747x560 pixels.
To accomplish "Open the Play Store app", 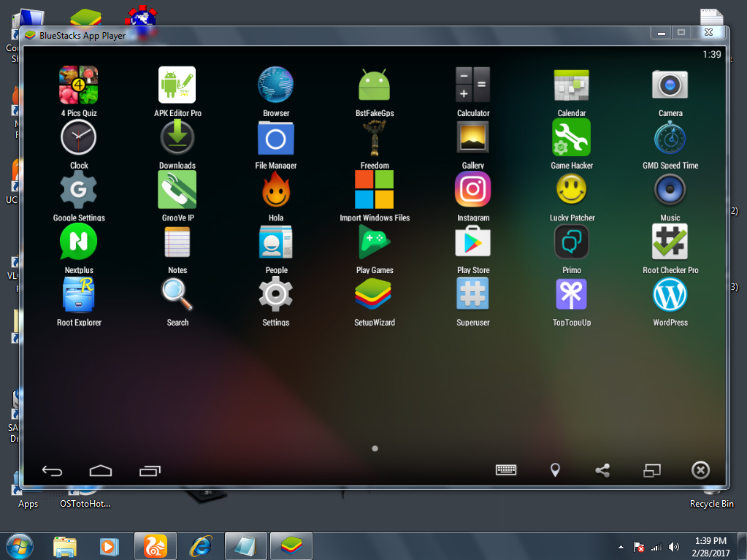I will 472,242.
